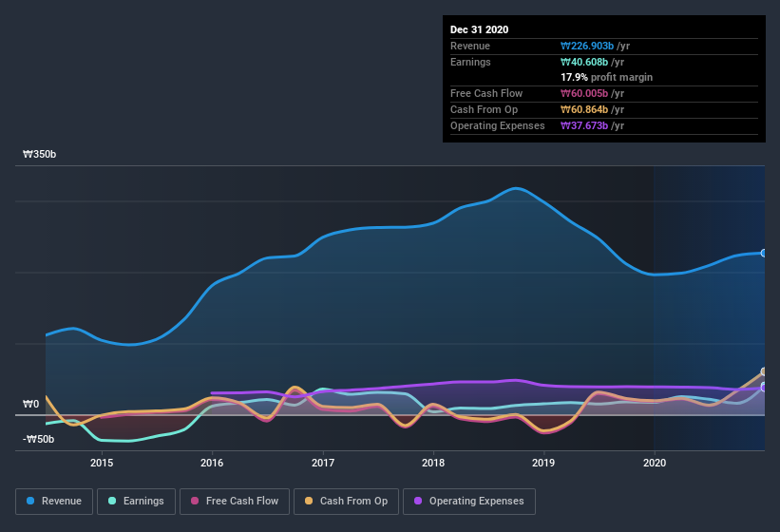The width and height of the screenshot is (780, 532).
Task: Toggle the Free Cash Flow legend button
Action: click(235, 502)
